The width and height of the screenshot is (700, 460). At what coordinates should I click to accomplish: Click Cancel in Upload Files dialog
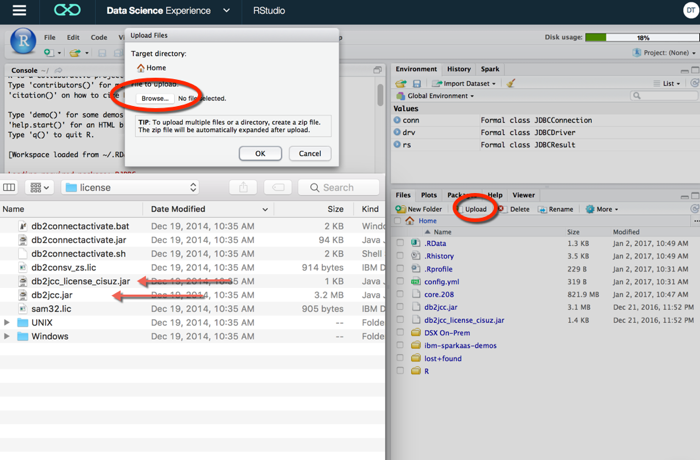click(310, 153)
